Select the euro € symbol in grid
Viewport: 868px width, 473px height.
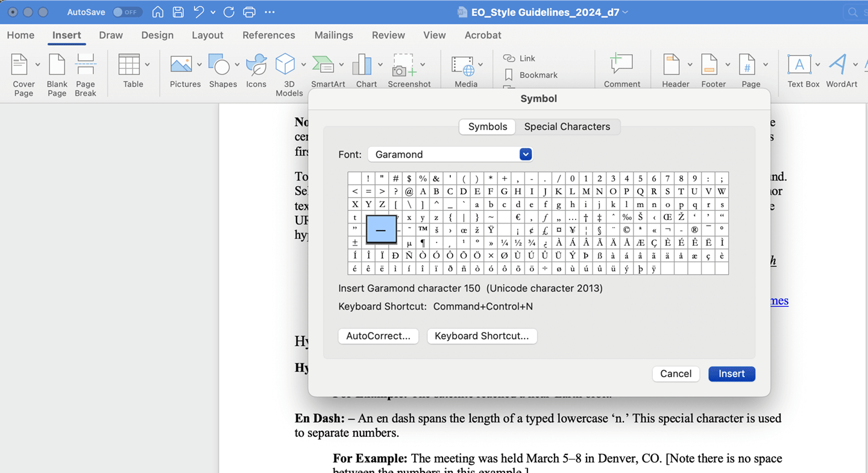point(518,217)
